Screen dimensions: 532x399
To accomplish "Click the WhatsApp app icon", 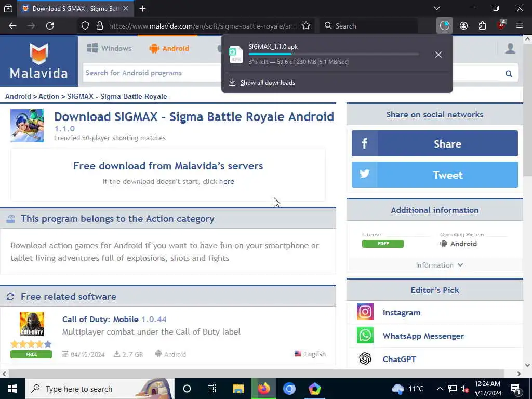I will pos(365,335).
